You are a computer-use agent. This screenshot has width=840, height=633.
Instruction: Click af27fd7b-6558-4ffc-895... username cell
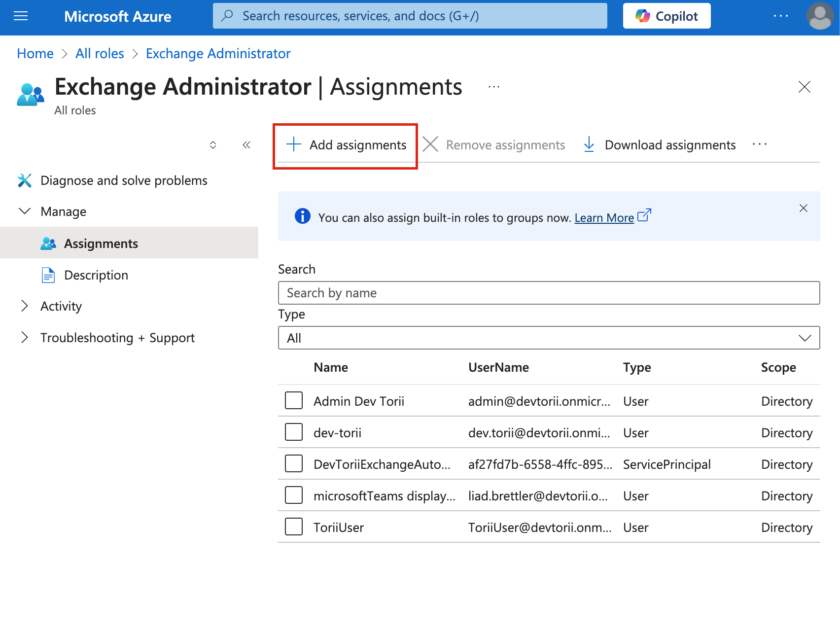tap(540, 464)
